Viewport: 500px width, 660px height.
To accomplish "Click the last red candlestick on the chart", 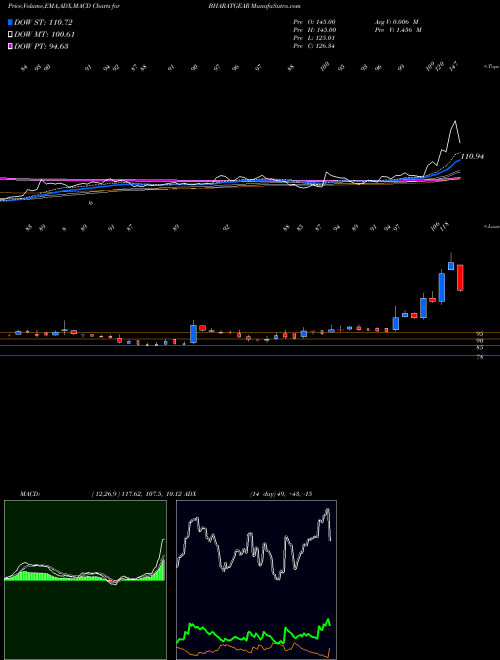I will (x=460, y=277).
